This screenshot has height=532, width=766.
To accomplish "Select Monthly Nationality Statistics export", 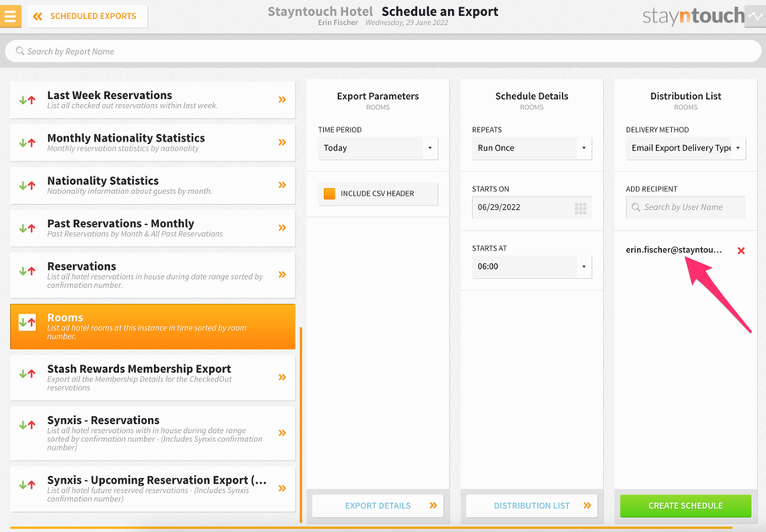I will click(x=152, y=142).
